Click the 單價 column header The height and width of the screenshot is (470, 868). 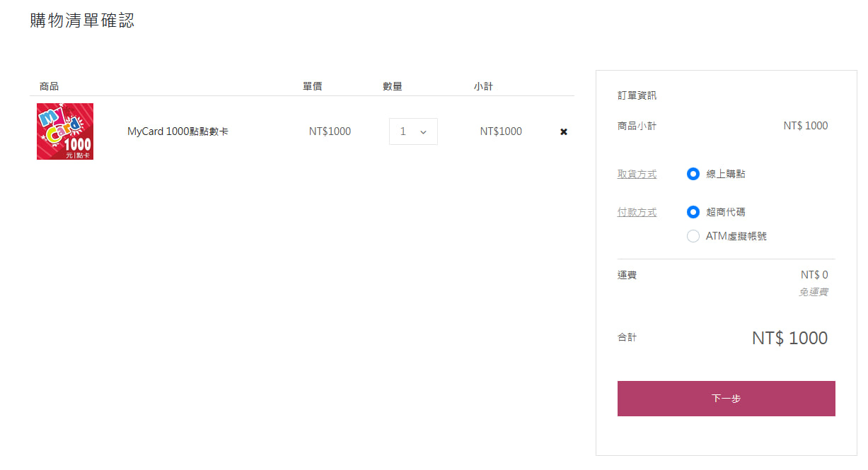(x=313, y=86)
